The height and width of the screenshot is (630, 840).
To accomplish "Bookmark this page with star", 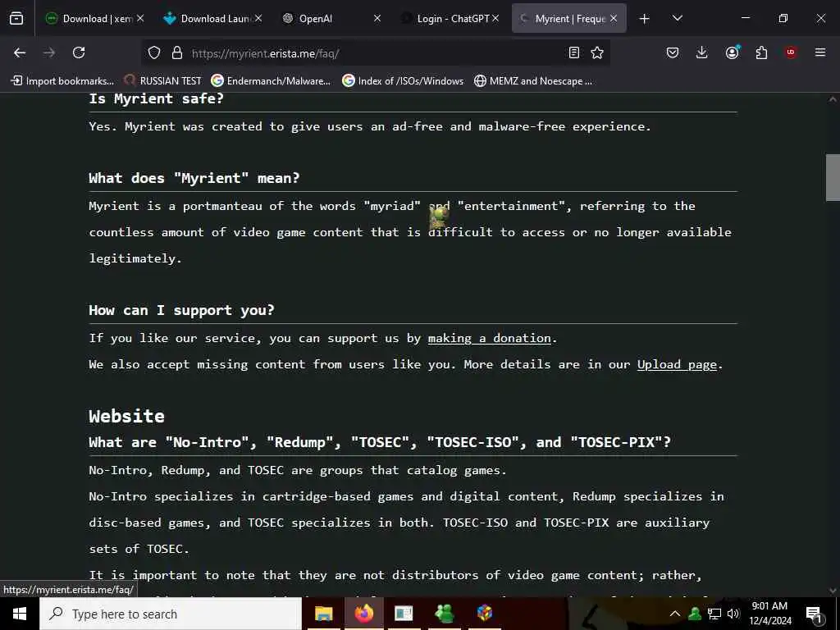I will click(x=597, y=52).
